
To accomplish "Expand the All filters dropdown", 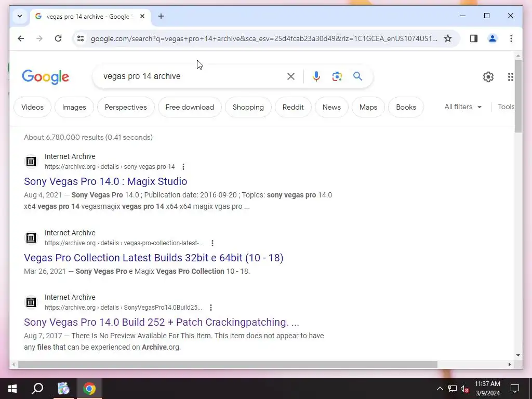I will (463, 107).
